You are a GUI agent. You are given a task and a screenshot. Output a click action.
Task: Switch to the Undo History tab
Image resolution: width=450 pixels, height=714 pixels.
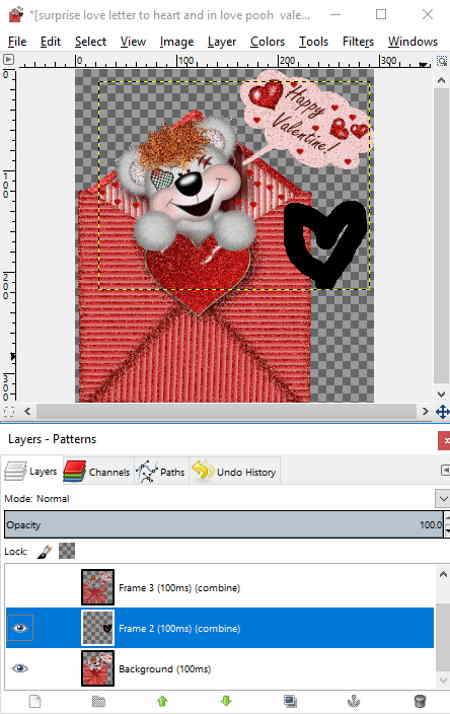pos(234,471)
